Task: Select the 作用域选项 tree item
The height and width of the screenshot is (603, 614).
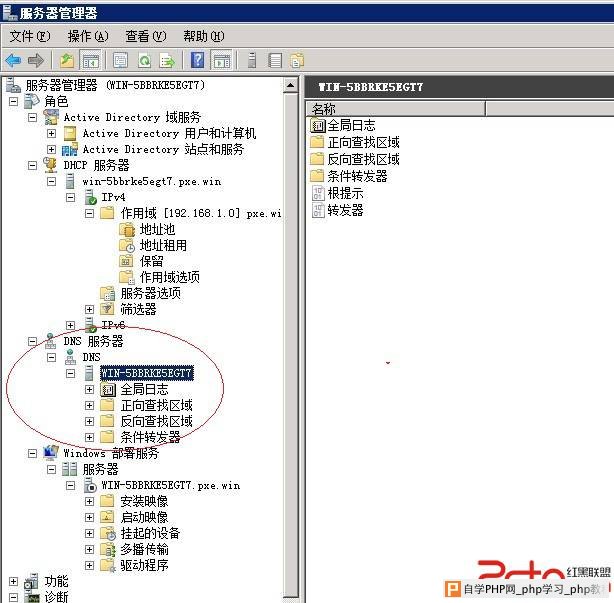Action: [170, 277]
